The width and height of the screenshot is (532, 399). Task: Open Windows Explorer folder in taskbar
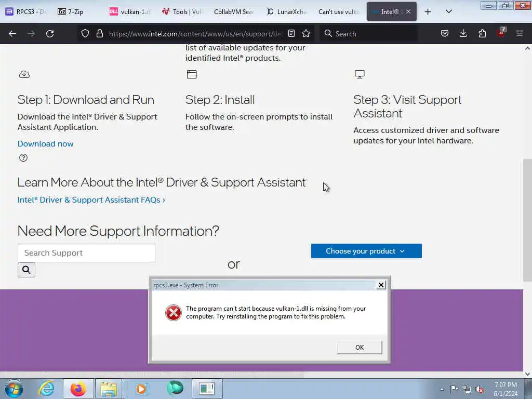click(x=109, y=389)
